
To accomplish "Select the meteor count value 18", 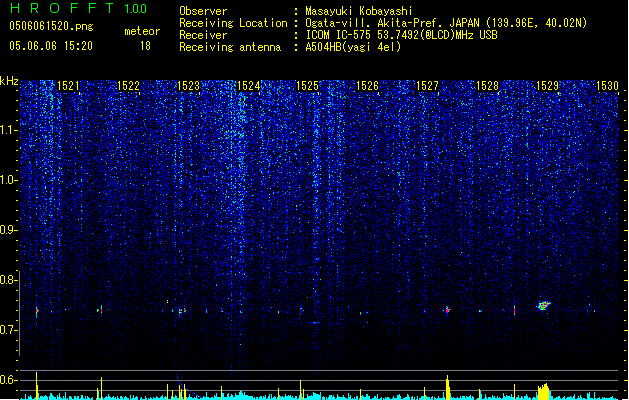I will [x=145, y=46].
